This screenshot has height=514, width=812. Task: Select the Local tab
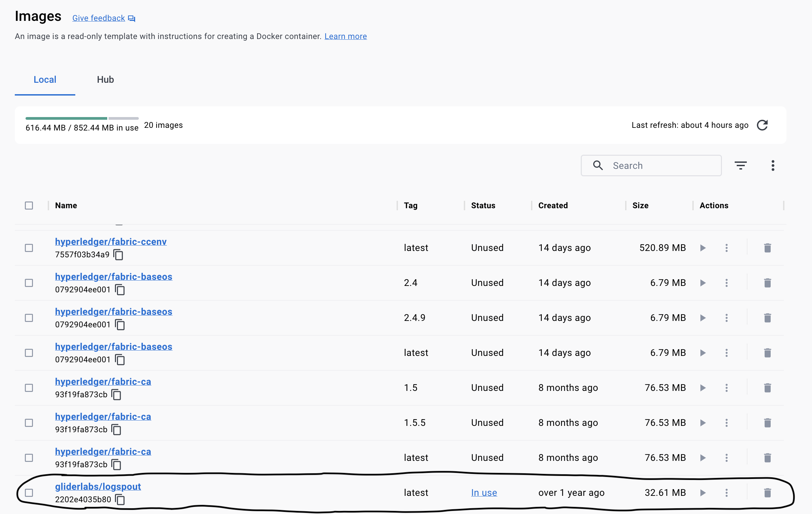45,80
